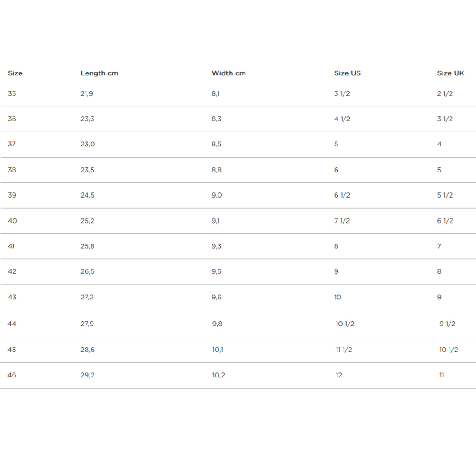The height and width of the screenshot is (476, 476).
Task: Click US size 6 in row 38
Action: point(336,170)
